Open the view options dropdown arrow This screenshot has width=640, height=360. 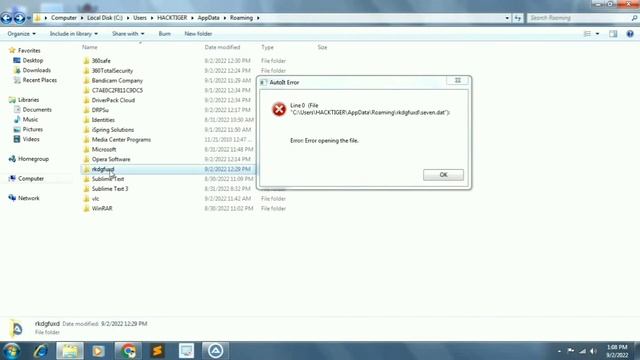pyautogui.click(x=597, y=34)
